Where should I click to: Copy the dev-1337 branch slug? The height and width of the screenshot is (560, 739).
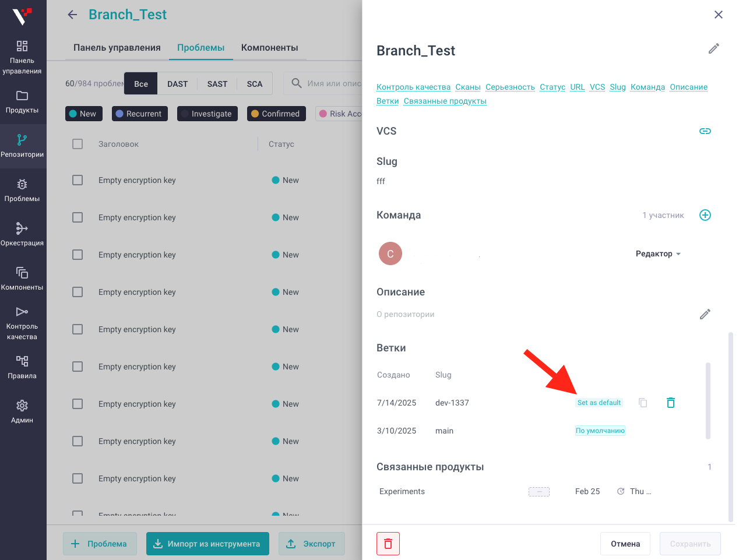643,403
